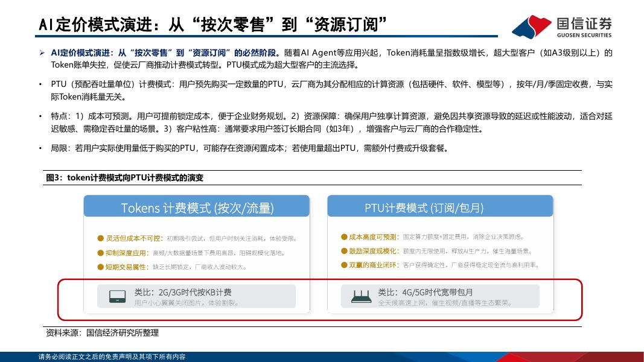Click the label 成本高度可预测
Screen dimensions: 644x362
click(x=374, y=237)
